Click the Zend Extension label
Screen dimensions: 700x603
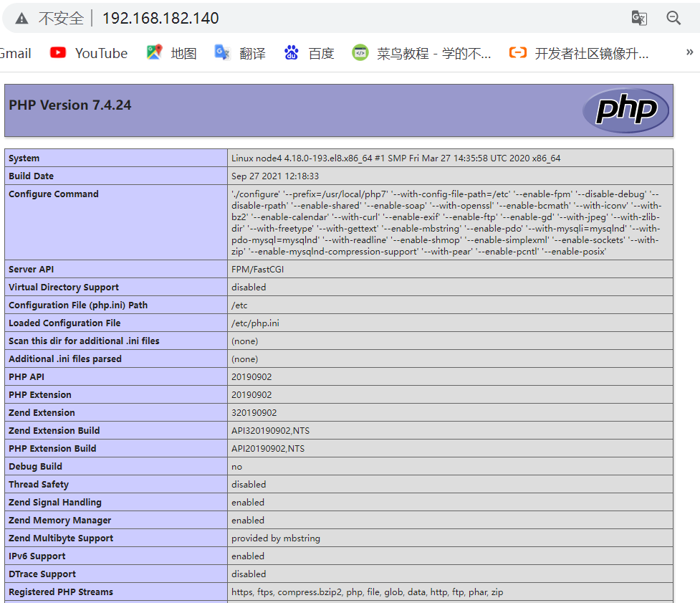(x=42, y=412)
